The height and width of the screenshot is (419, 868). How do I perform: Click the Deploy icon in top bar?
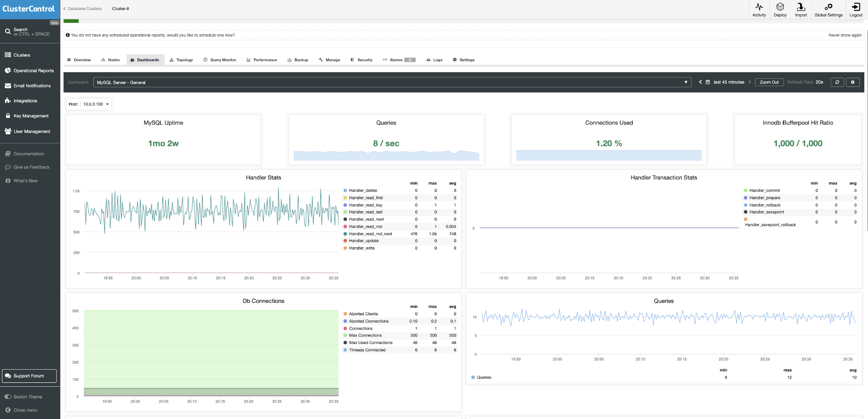pos(780,7)
